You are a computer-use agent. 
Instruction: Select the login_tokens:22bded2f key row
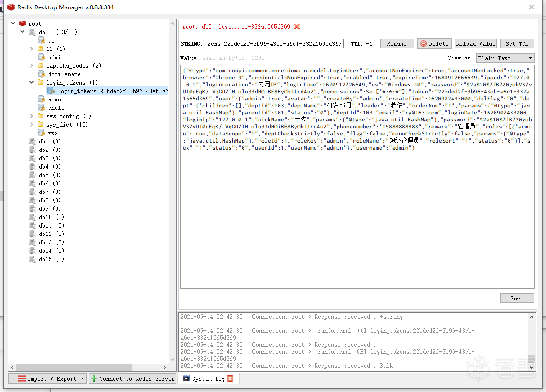point(107,91)
